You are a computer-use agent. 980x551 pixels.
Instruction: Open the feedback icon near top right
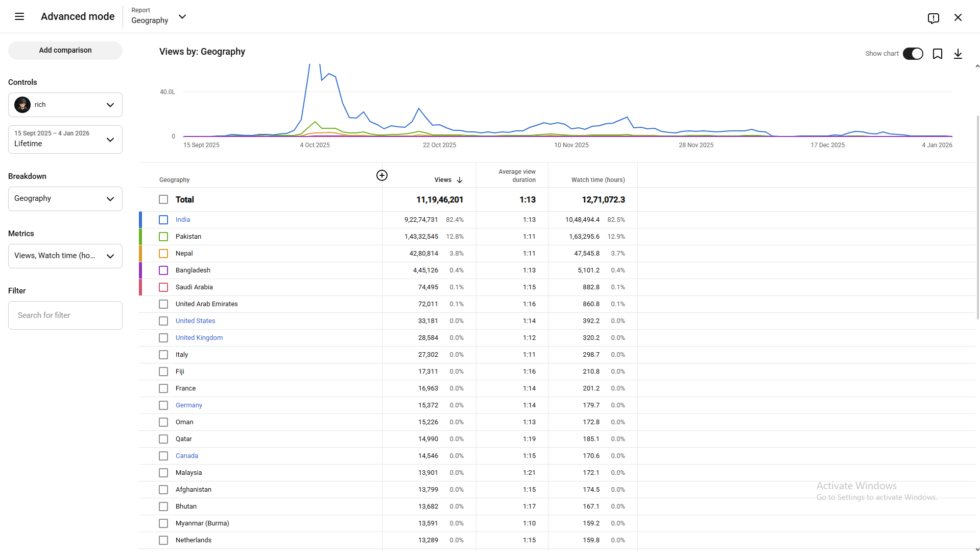934,17
